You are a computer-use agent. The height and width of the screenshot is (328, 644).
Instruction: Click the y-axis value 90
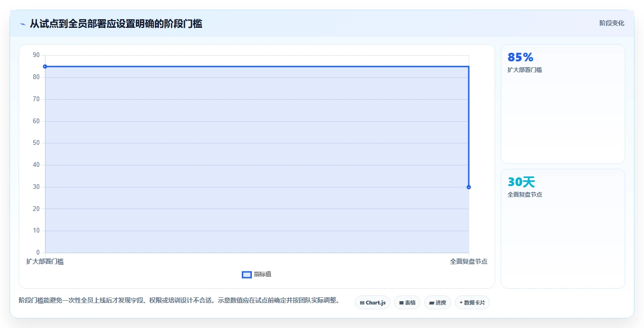[x=36, y=55]
